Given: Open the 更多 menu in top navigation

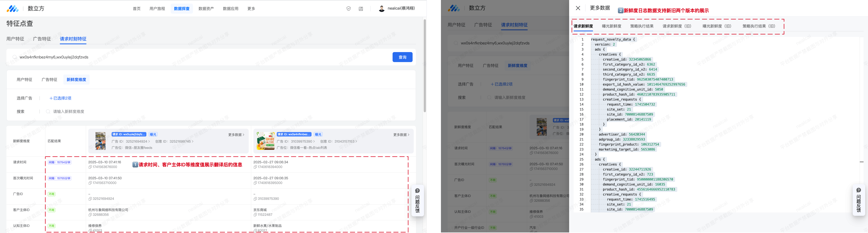Looking at the screenshot, I should 251,9.
